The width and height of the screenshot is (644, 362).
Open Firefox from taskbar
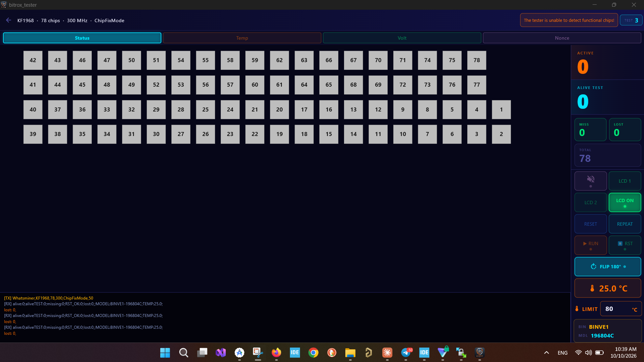coord(276,353)
